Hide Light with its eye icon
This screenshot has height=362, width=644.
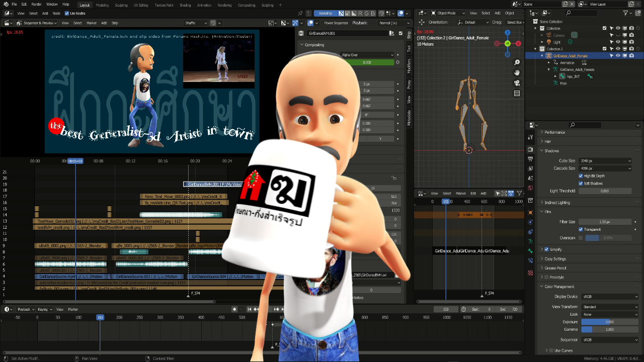[x=618, y=42]
